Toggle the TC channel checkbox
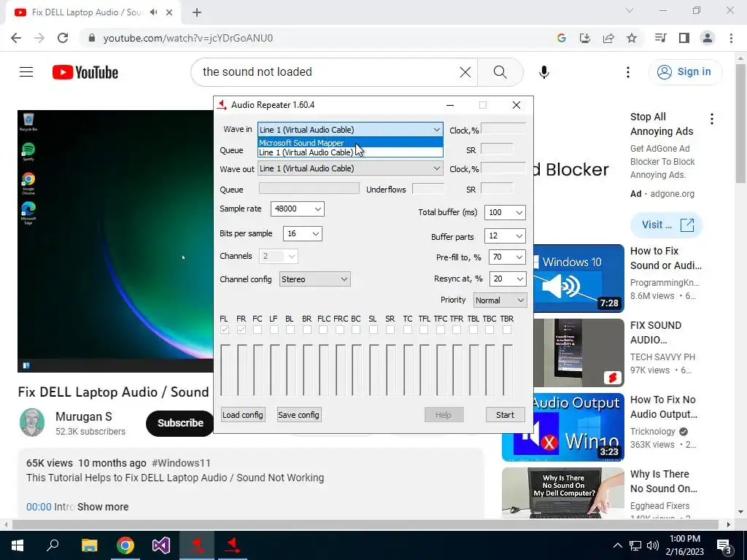 [407, 330]
